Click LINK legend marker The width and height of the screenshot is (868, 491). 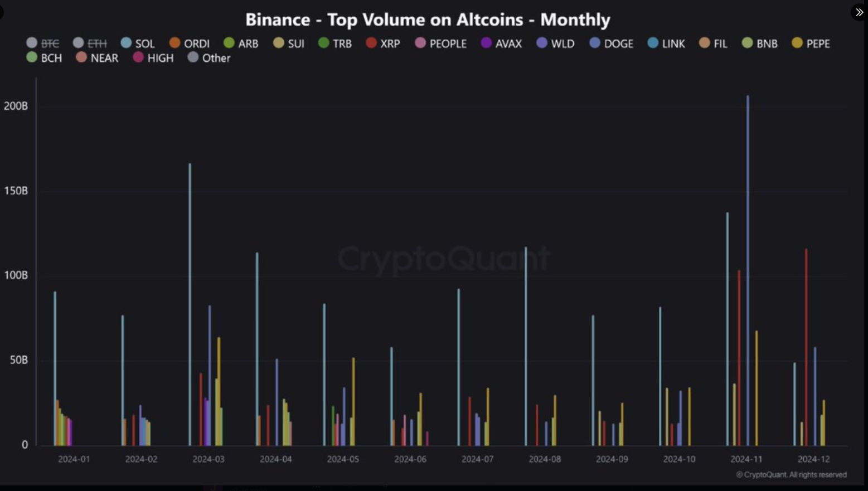[653, 43]
